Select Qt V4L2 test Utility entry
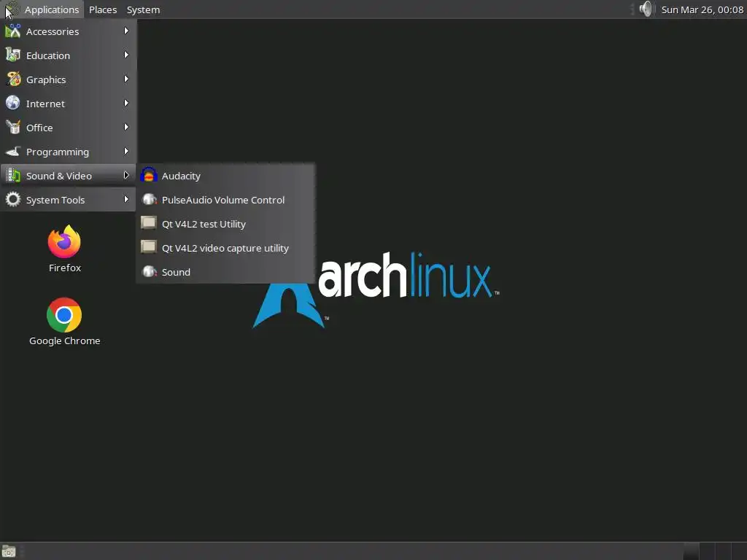The height and width of the screenshot is (560, 747). [225, 224]
